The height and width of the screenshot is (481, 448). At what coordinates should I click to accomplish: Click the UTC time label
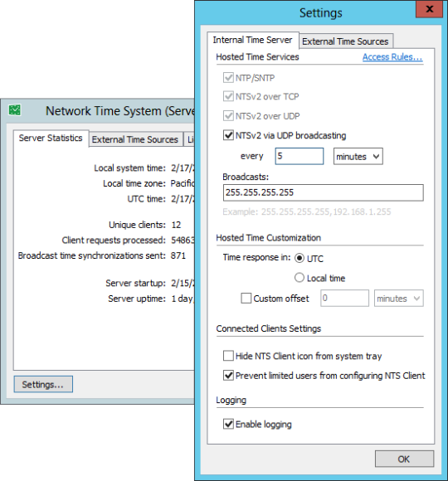(146, 199)
